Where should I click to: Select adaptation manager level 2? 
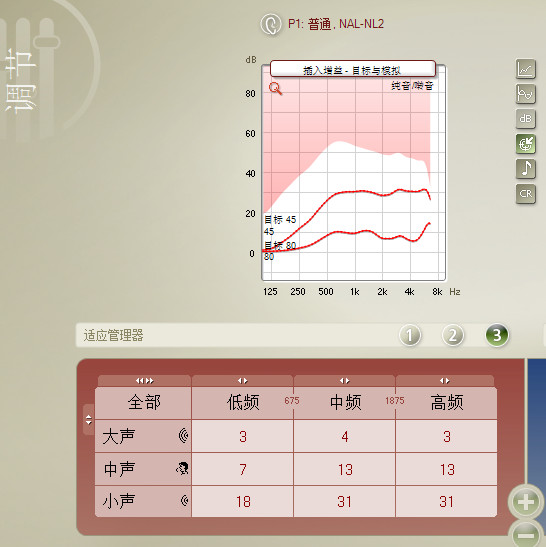pyautogui.click(x=452, y=335)
